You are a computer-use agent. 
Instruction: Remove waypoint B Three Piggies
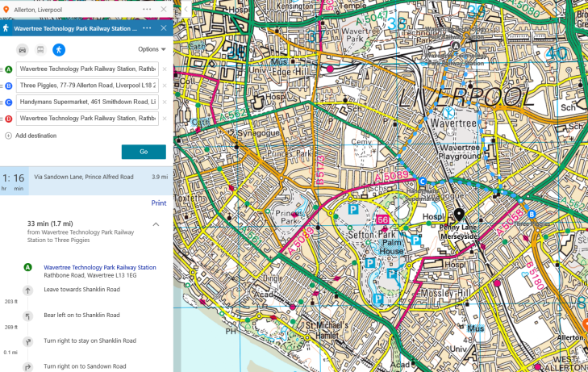coord(164,86)
